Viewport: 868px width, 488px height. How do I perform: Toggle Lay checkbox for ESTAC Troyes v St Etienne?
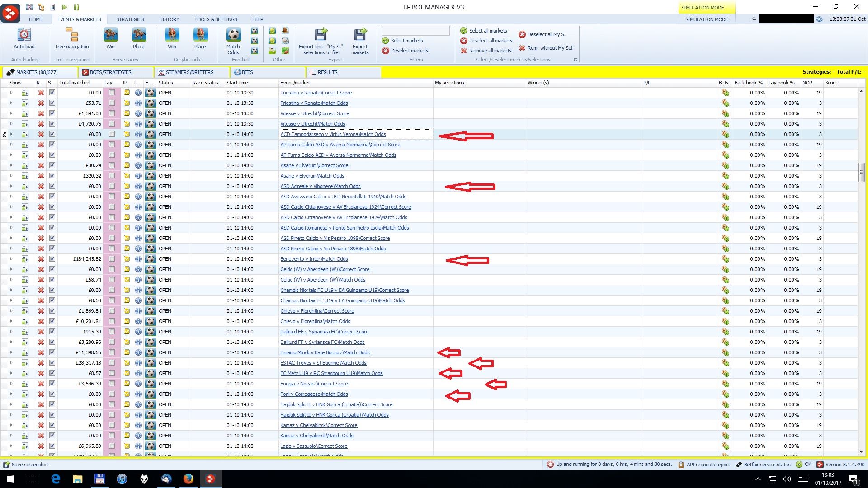click(112, 363)
